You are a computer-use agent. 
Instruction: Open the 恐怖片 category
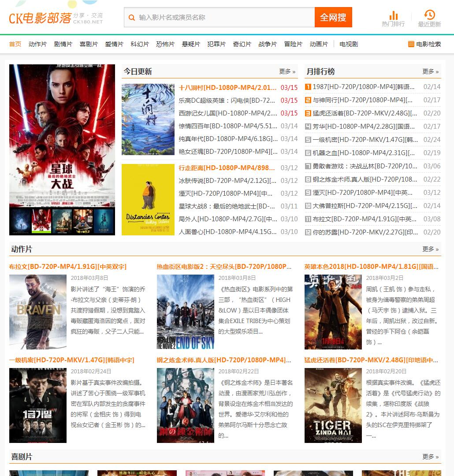click(x=165, y=44)
